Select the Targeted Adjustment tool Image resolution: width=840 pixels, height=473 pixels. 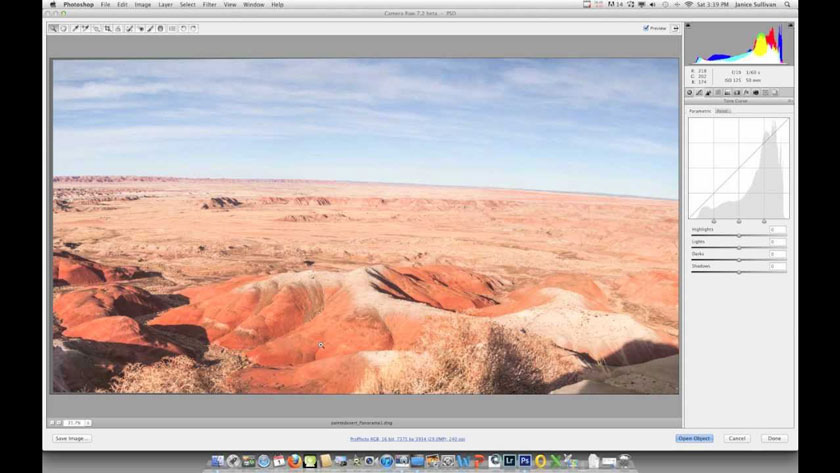coord(96,28)
